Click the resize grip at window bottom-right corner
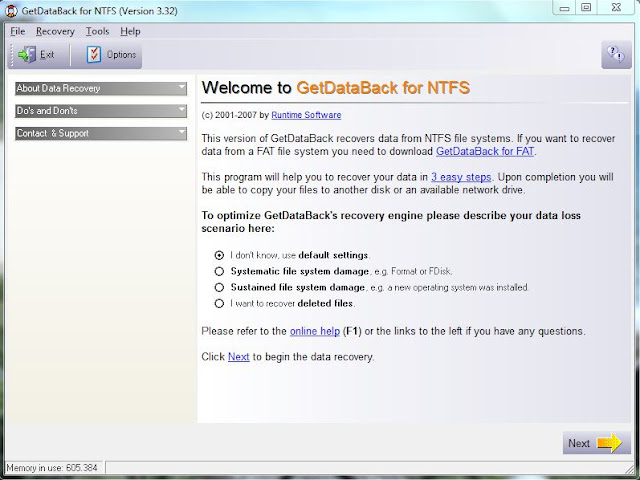 (630, 468)
